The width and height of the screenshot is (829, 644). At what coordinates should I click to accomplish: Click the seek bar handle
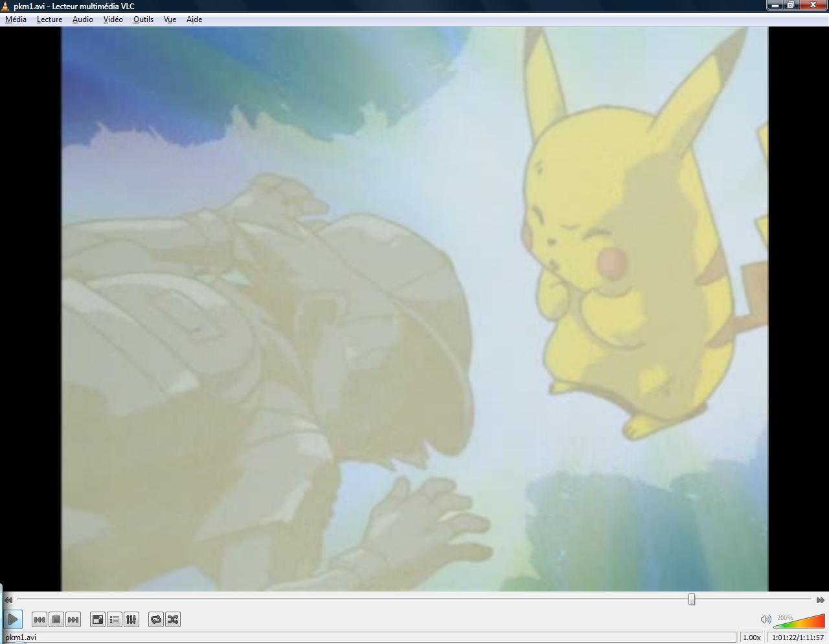(692, 599)
